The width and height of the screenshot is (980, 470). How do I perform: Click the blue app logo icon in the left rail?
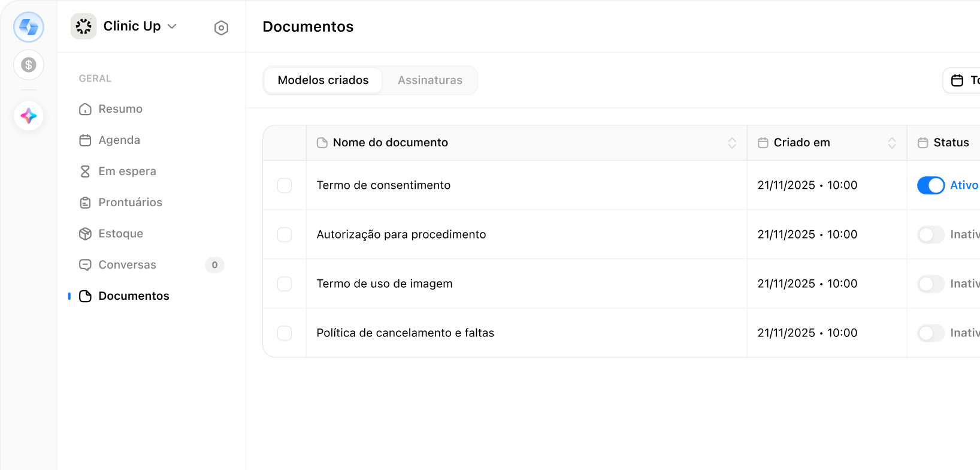pos(29,27)
